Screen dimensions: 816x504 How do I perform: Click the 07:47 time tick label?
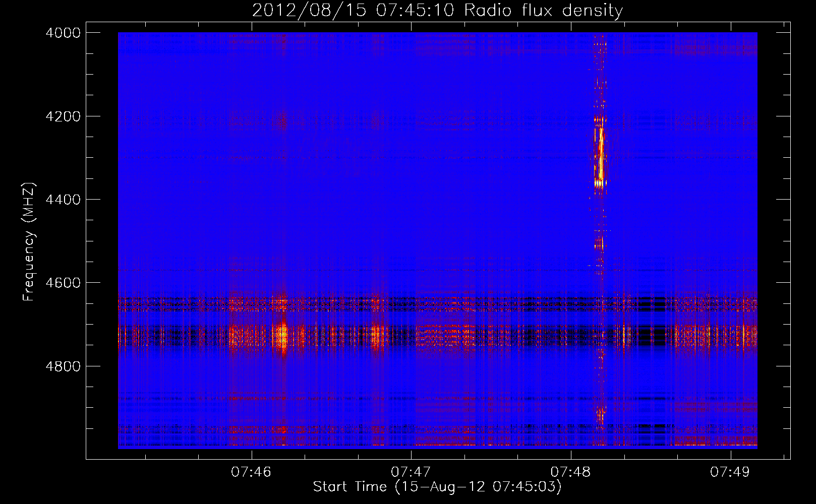pos(411,472)
